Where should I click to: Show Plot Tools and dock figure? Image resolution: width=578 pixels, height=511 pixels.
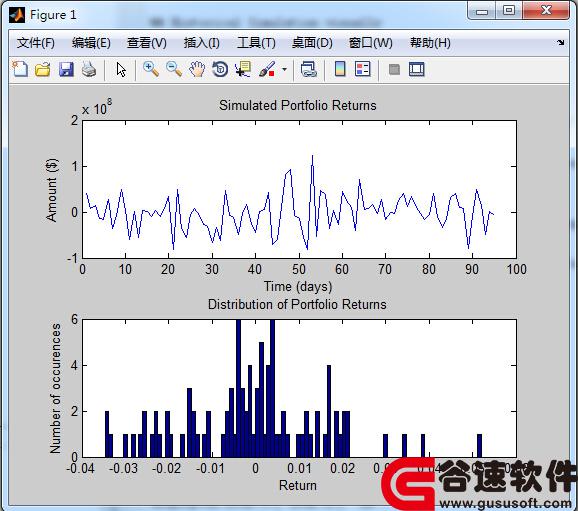pos(417,69)
